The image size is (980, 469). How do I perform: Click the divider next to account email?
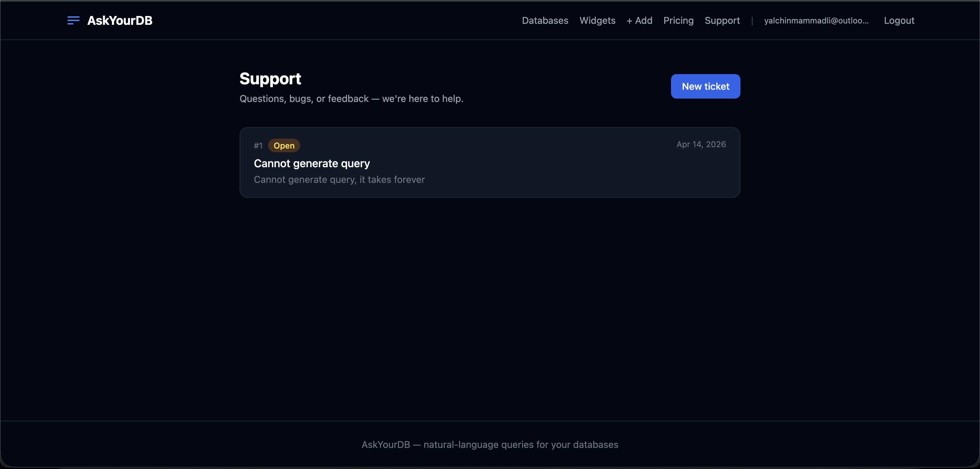[752, 20]
